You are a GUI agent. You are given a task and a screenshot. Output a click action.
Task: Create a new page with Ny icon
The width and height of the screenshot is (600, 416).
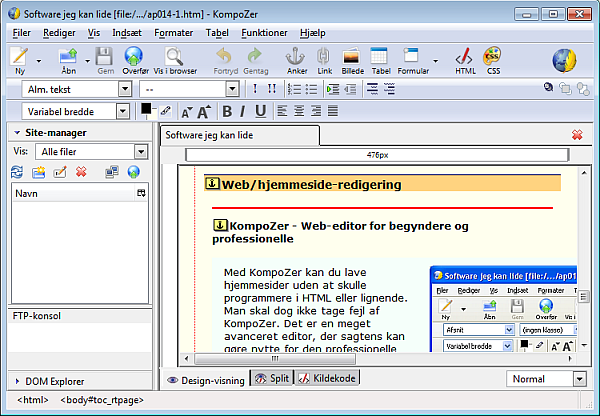[20, 60]
